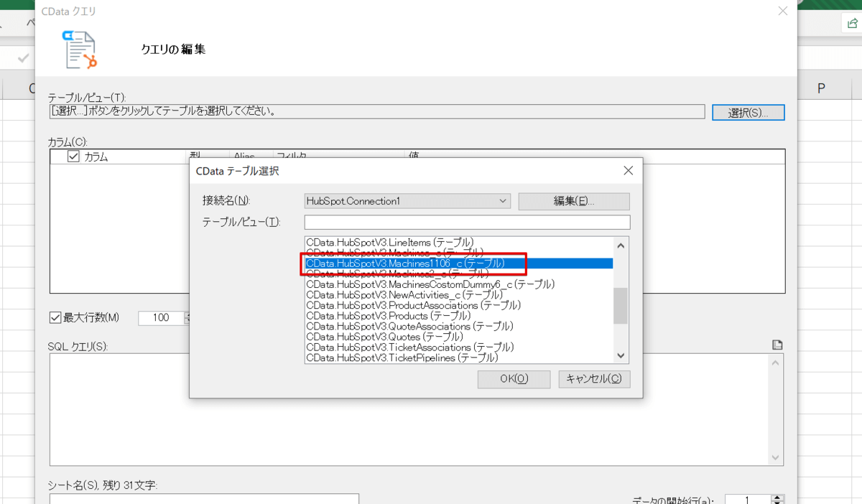Select CData.HubSpotV3.MachinesCostomDummy6_c row
The height and width of the screenshot is (504, 862).
[x=459, y=284]
